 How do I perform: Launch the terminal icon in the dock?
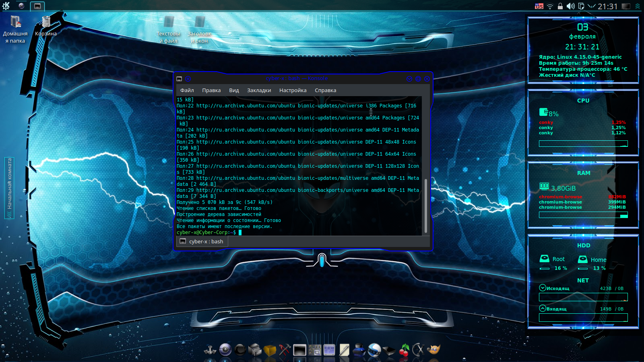299,350
